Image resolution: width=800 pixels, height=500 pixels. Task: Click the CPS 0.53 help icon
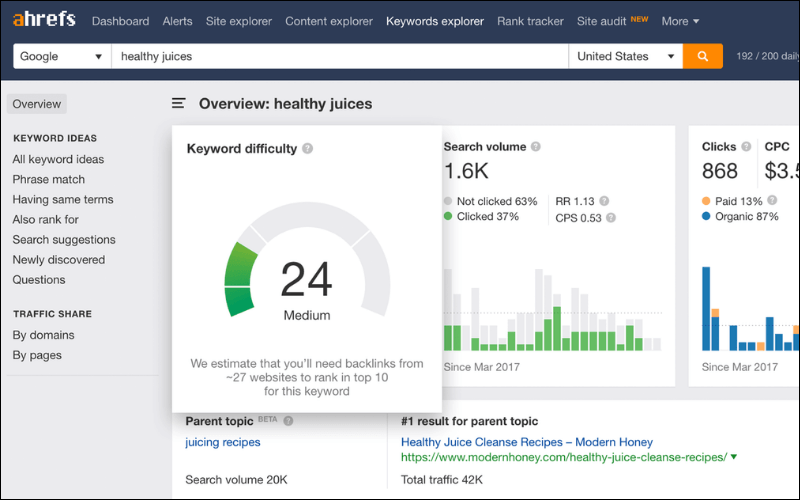tap(610, 217)
